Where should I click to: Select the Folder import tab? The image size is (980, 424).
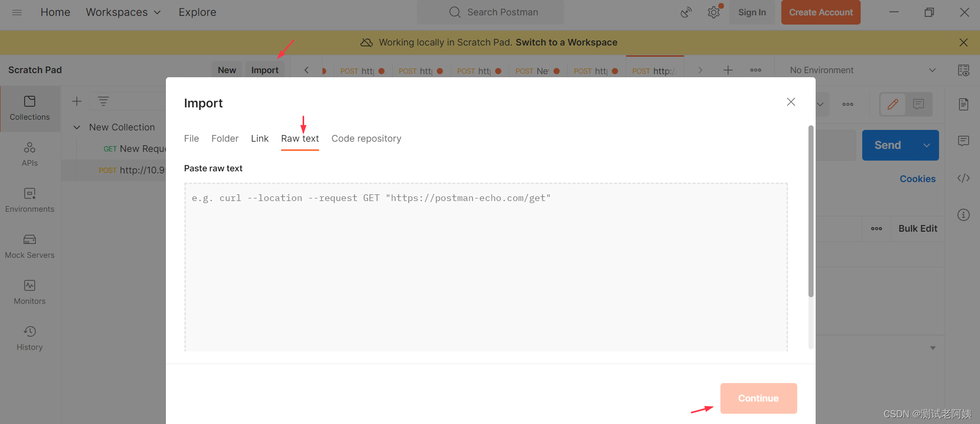point(225,139)
